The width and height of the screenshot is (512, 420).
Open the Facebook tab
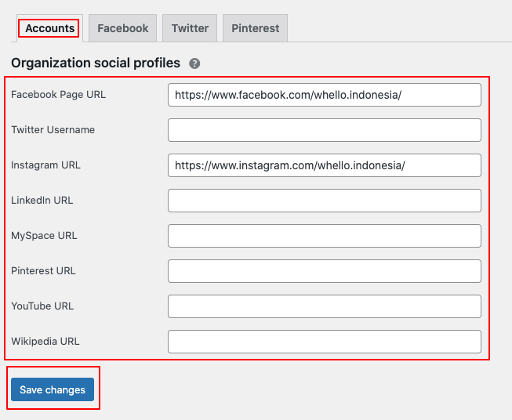click(122, 28)
